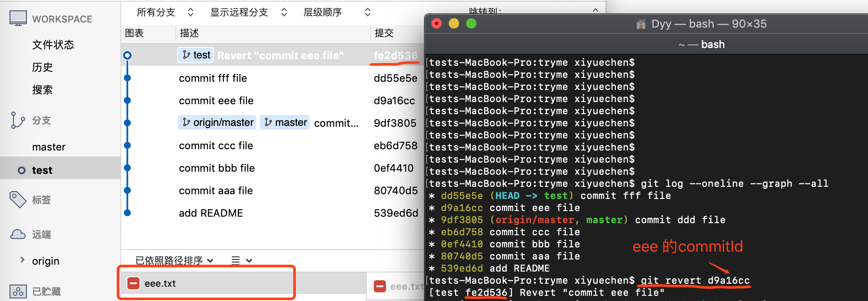Click the red removed-file icon beside eee.txt
Viewport: 868px width, 301px height.
133,283
